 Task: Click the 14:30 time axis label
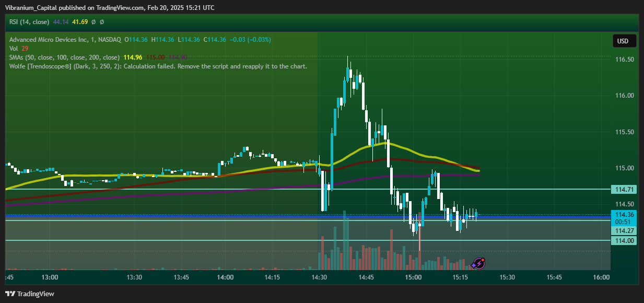tap(319, 277)
